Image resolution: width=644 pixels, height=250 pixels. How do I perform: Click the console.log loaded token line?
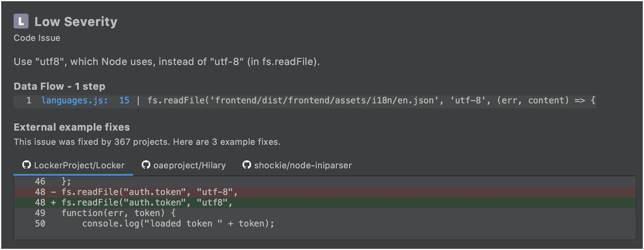178,223
